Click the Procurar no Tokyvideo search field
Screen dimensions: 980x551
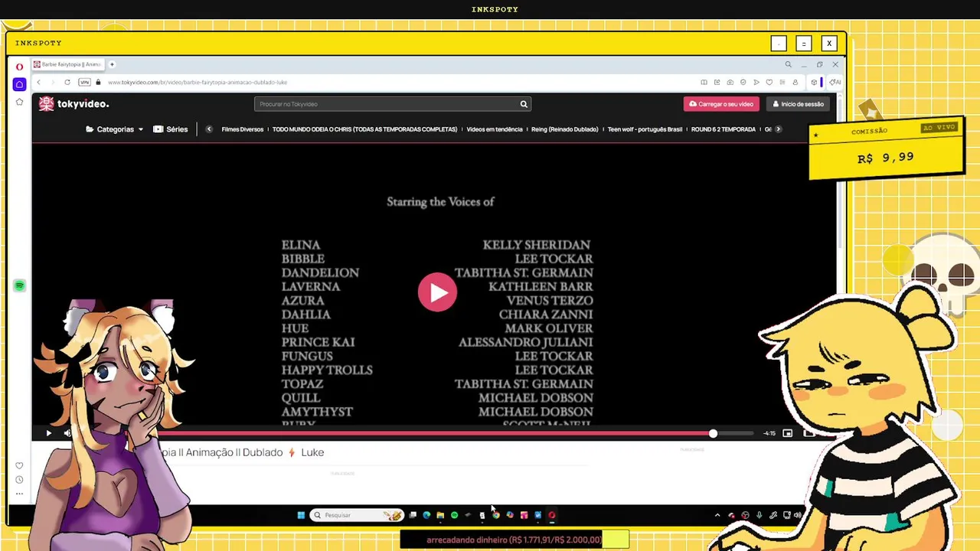386,104
